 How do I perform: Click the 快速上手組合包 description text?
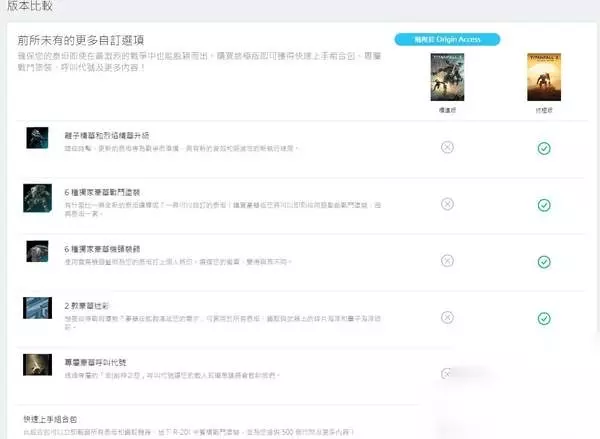[189, 432]
